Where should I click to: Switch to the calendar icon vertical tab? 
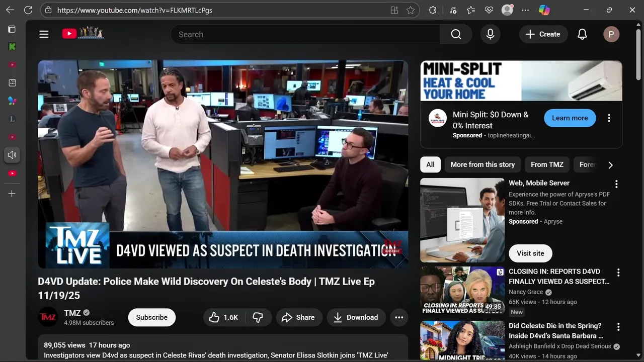12,82
